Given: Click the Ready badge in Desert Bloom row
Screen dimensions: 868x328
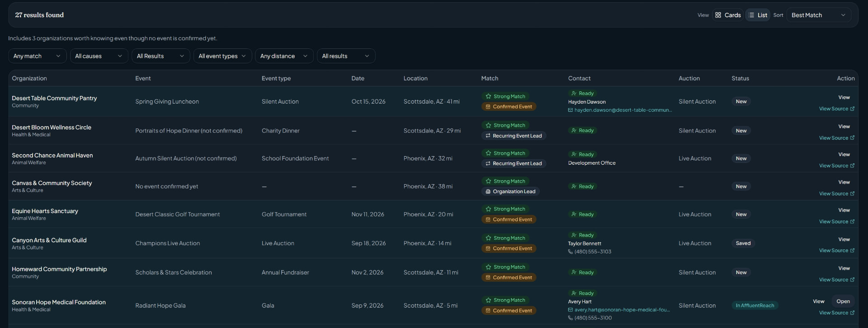Looking at the screenshot, I should pyautogui.click(x=583, y=130).
